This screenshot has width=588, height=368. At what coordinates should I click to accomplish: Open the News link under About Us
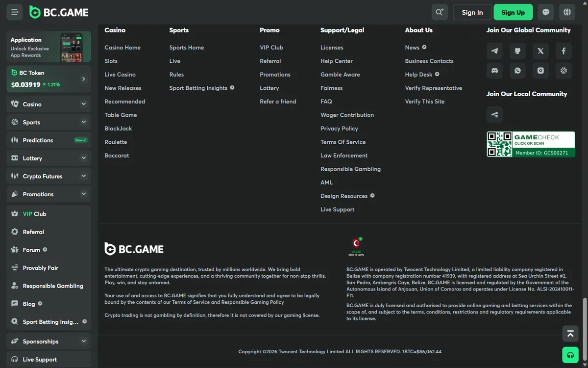click(x=416, y=48)
